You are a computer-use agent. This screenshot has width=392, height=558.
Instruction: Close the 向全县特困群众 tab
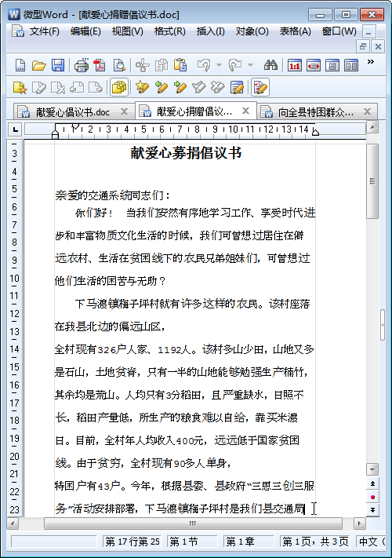367,111
